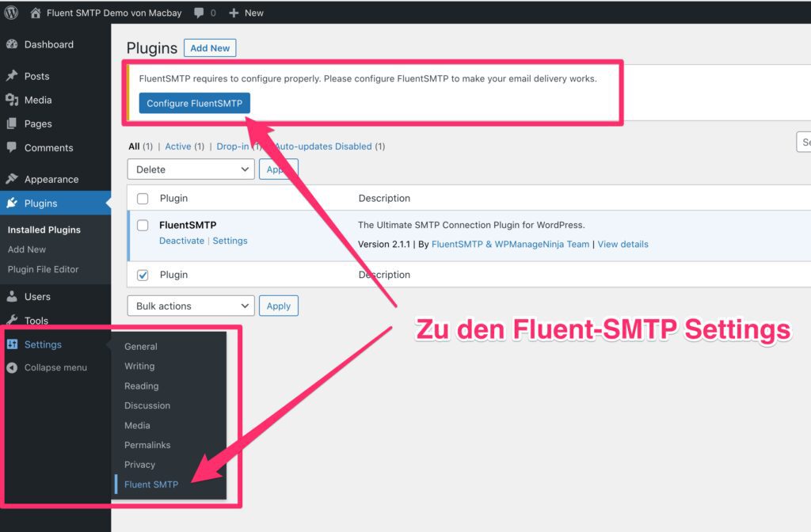Click the Add New button beside Plugins

210,48
